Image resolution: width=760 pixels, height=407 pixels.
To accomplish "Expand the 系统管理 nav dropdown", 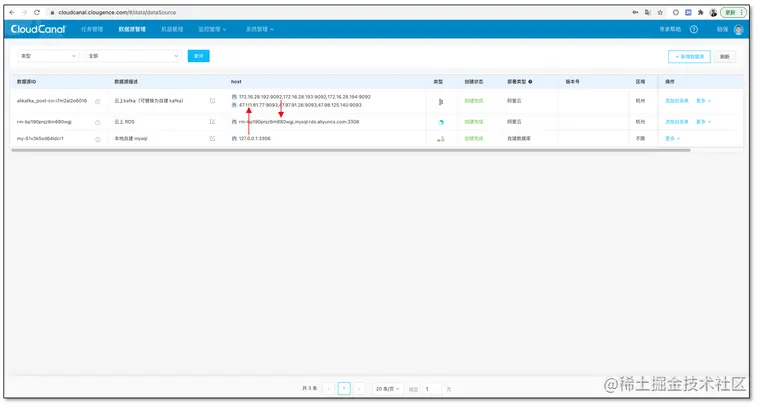I will tap(260, 29).
